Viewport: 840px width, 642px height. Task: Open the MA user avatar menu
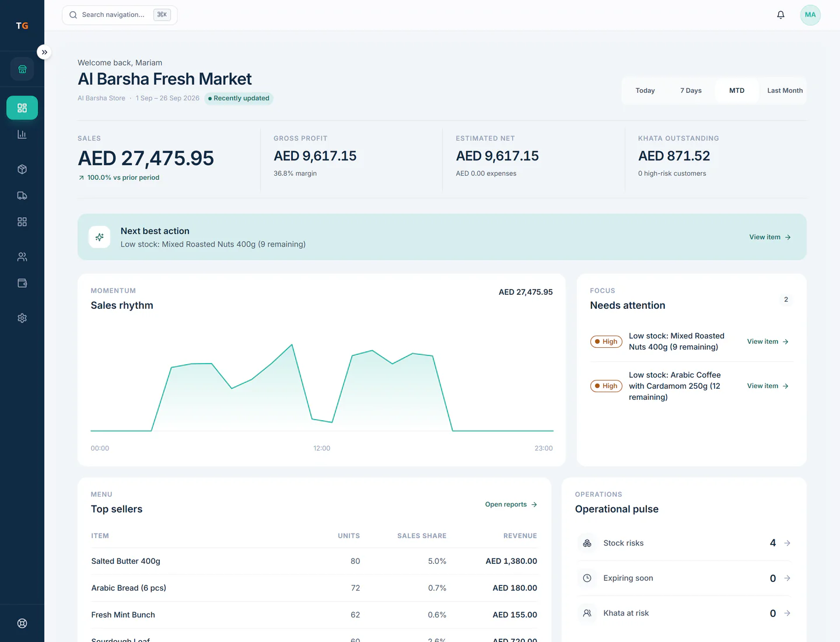coord(810,15)
